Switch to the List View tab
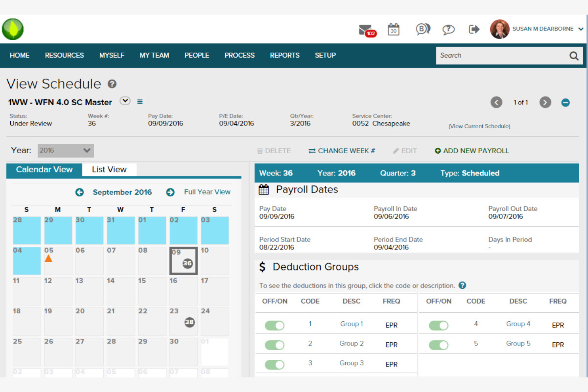 [109, 170]
